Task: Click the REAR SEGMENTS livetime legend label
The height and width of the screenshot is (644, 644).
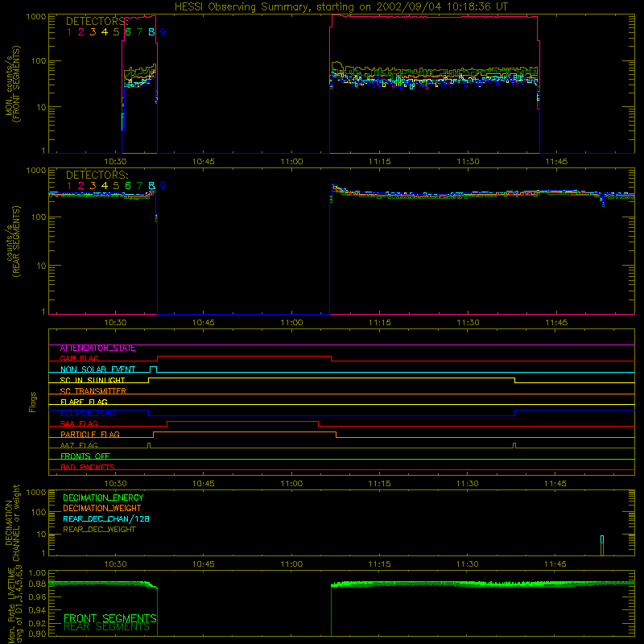Action: [x=107, y=627]
